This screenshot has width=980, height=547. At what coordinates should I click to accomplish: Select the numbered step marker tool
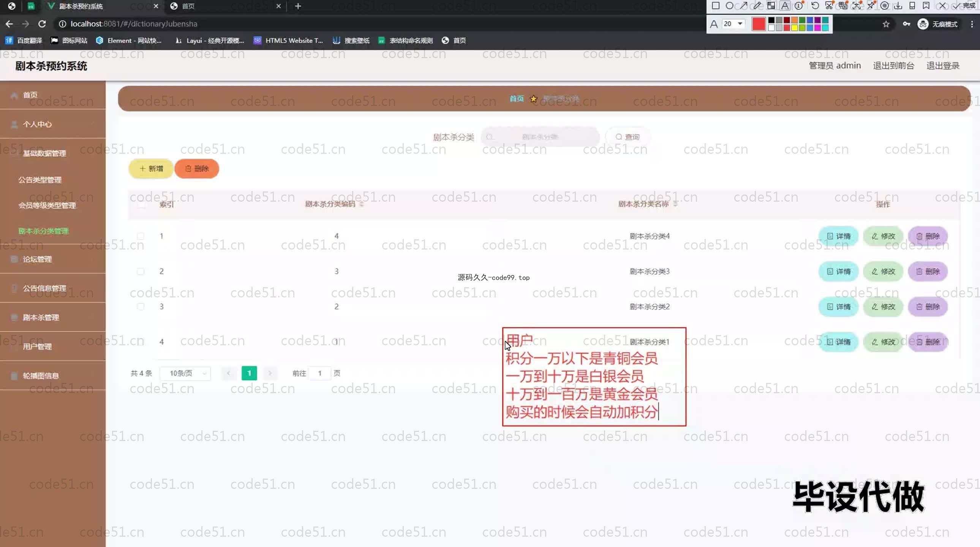click(799, 6)
